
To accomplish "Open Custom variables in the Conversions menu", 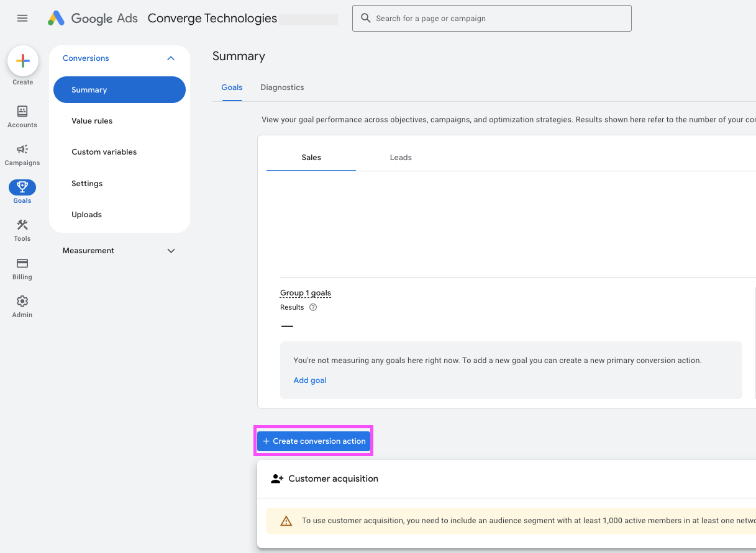I will [104, 152].
